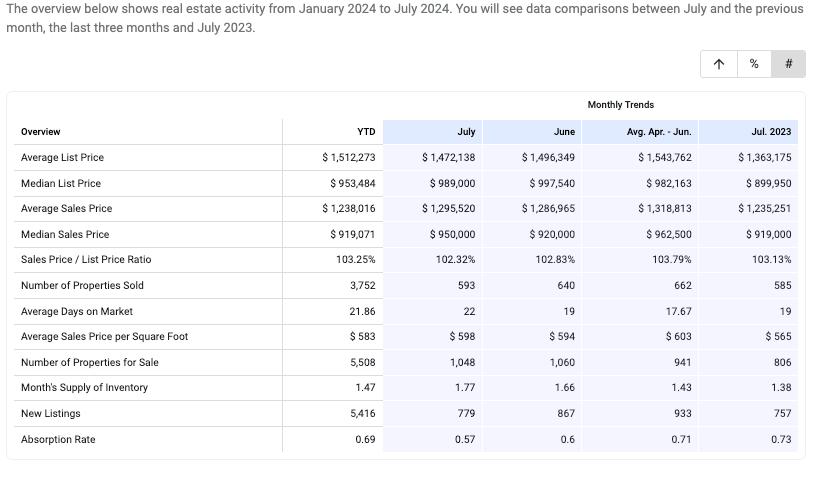Click the Median List Price row label
Image resolution: width=813 pixels, height=477 pixels.
pos(61,184)
